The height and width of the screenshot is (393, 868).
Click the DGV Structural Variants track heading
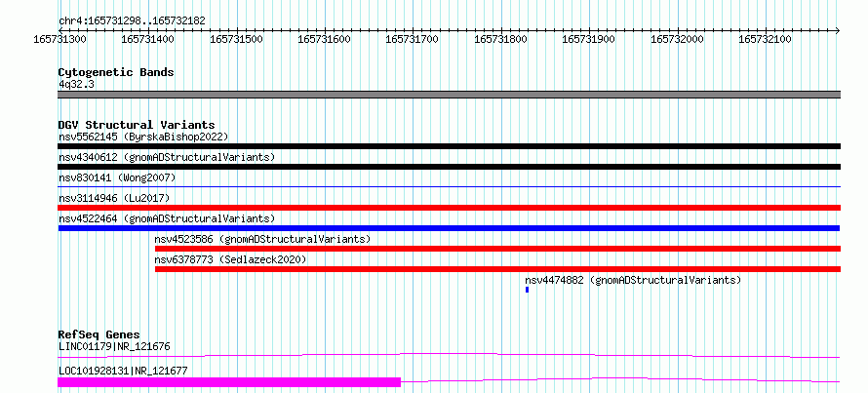point(137,125)
